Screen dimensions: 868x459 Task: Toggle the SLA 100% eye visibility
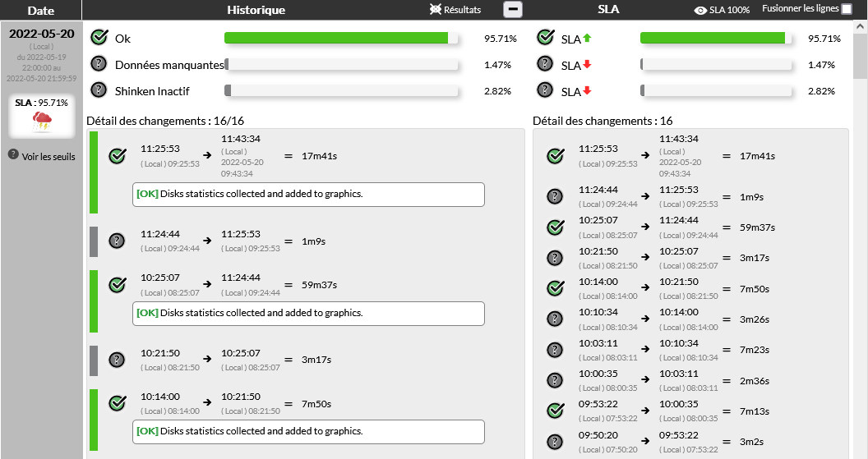(700, 11)
